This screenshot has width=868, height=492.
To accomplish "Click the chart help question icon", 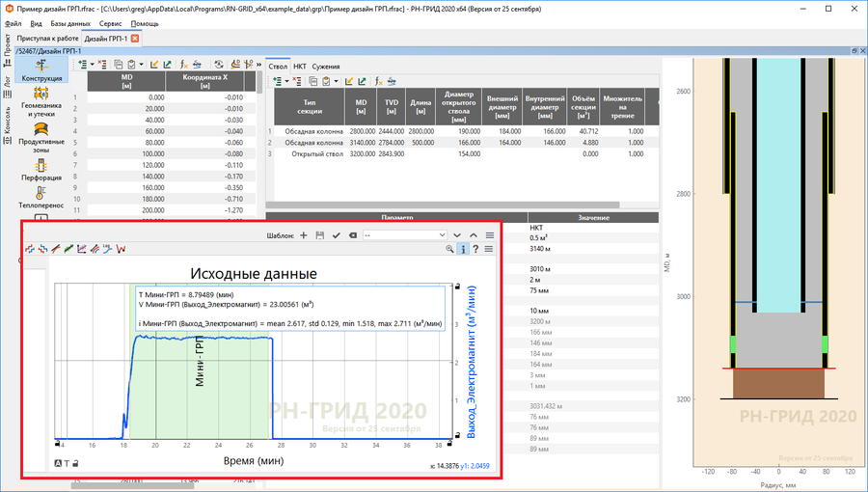I will click(475, 249).
